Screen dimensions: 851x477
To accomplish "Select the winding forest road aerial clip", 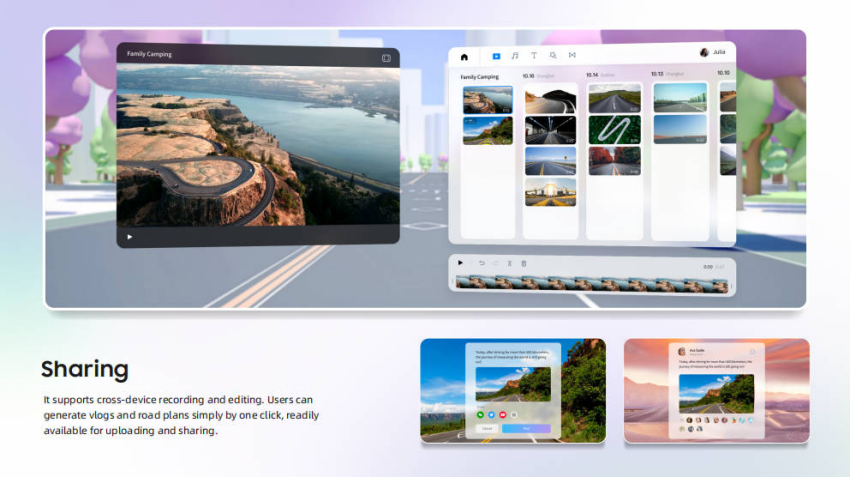I will pos(614,130).
